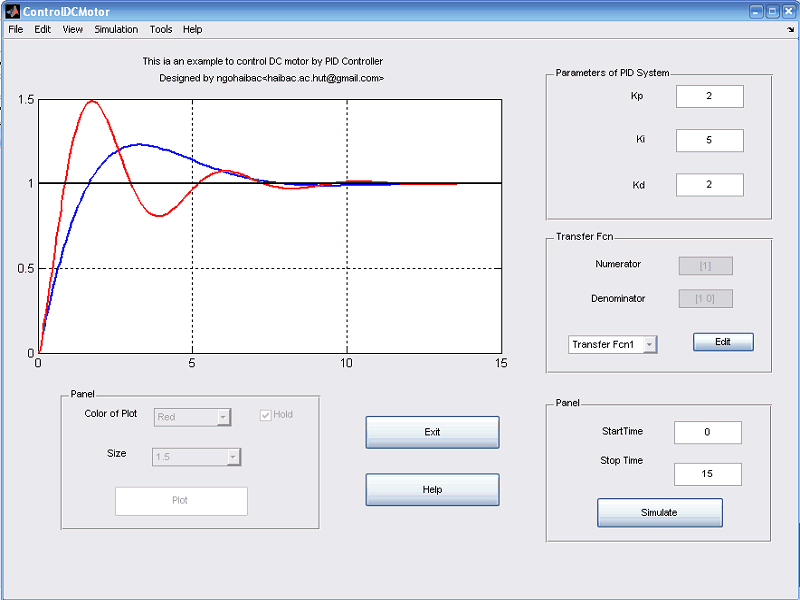Click the 'Parameters of PID System' panel title
The width and height of the screenshot is (800, 600).
click(612, 73)
